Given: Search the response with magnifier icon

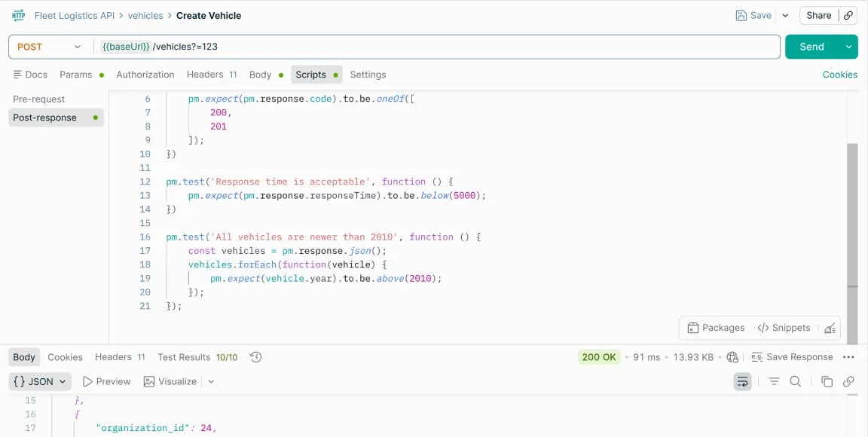Looking at the screenshot, I should 796,381.
